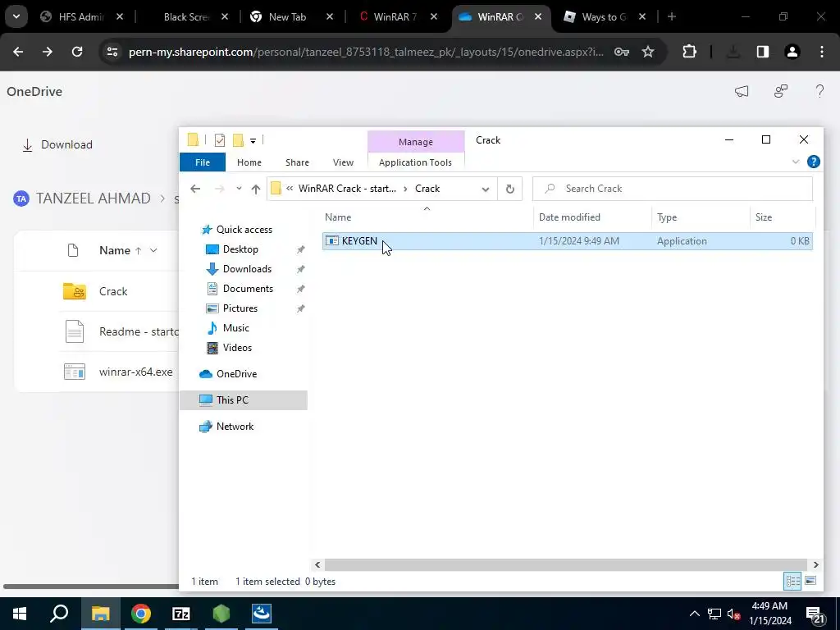Click OneDrive feedback megaphone icon
This screenshot has width=840, height=630.
(x=742, y=91)
